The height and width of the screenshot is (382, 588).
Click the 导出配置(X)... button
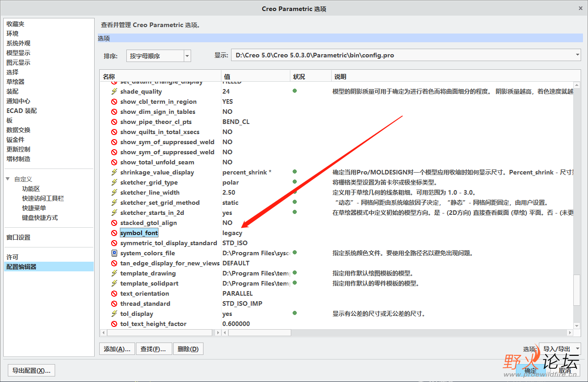[x=31, y=371]
